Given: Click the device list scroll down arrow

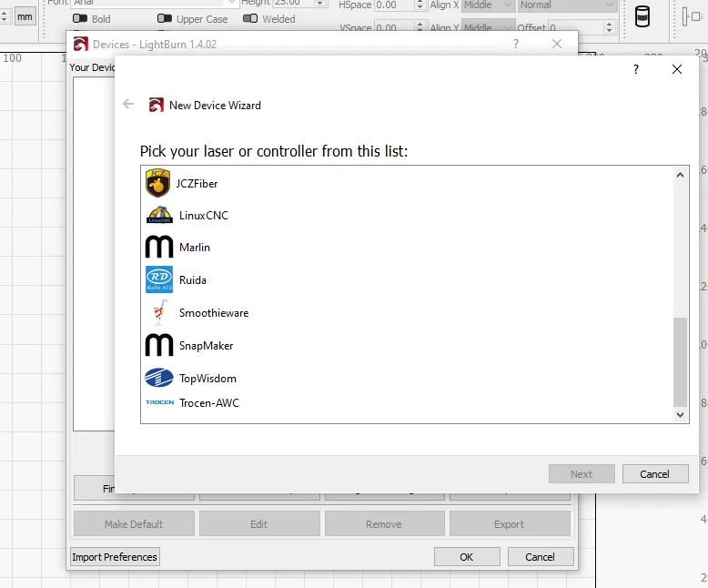Looking at the screenshot, I should pyautogui.click(x=680, y=414).
